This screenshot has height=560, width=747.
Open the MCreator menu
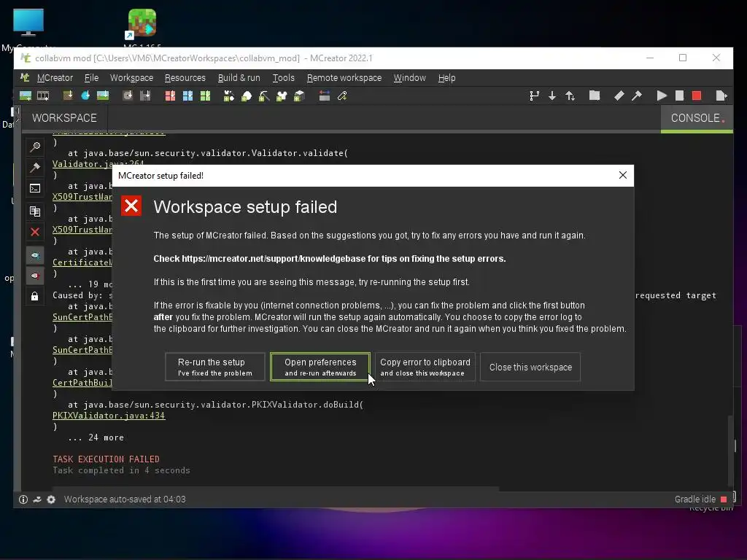click(55, 77)
